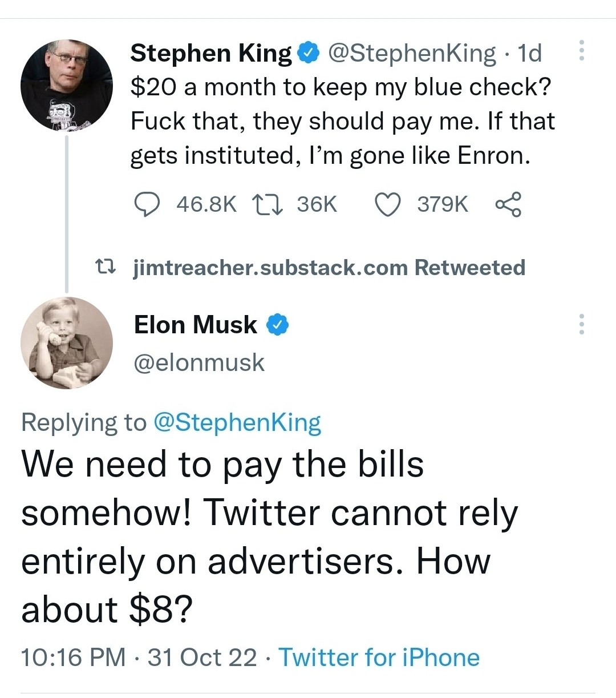Click Stephen King's blue verified badge

[x=306, y=53]
